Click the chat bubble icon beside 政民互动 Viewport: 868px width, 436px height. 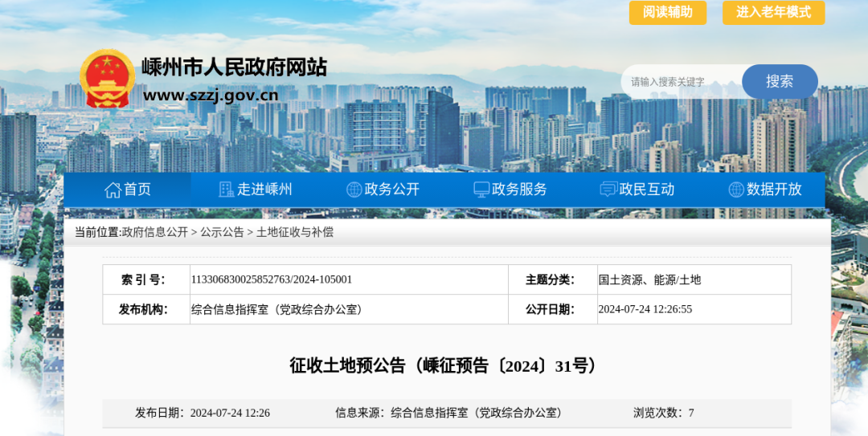click(x=608, y=189)
